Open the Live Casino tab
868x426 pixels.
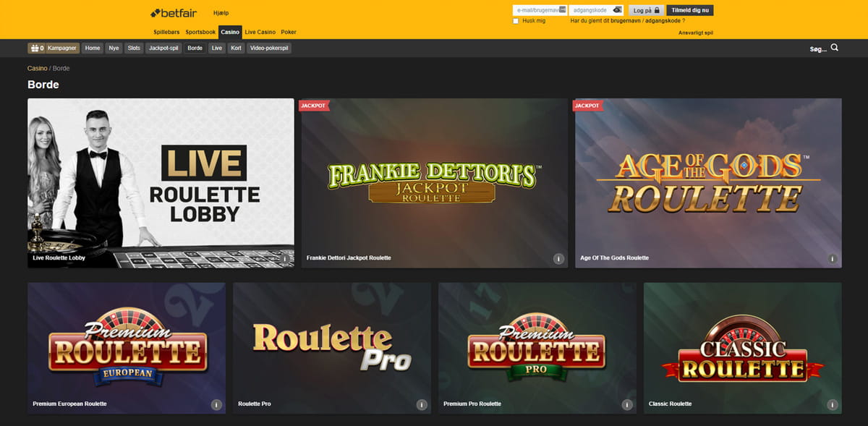point(260,33)
